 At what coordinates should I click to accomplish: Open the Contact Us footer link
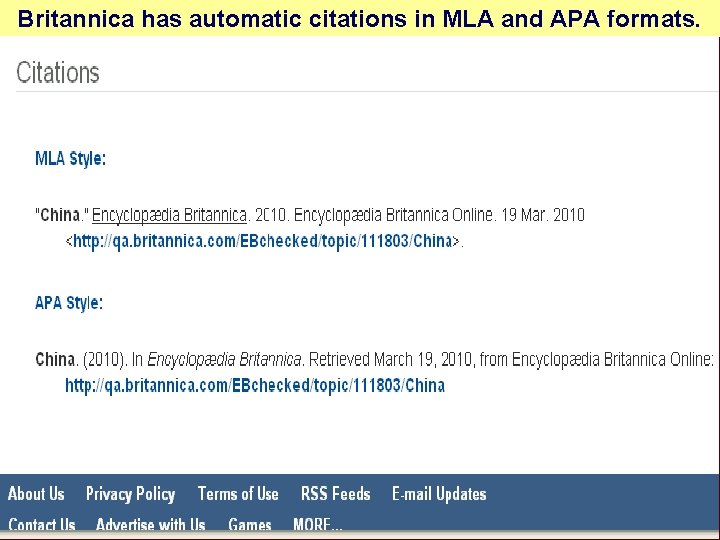click(42, 524)
